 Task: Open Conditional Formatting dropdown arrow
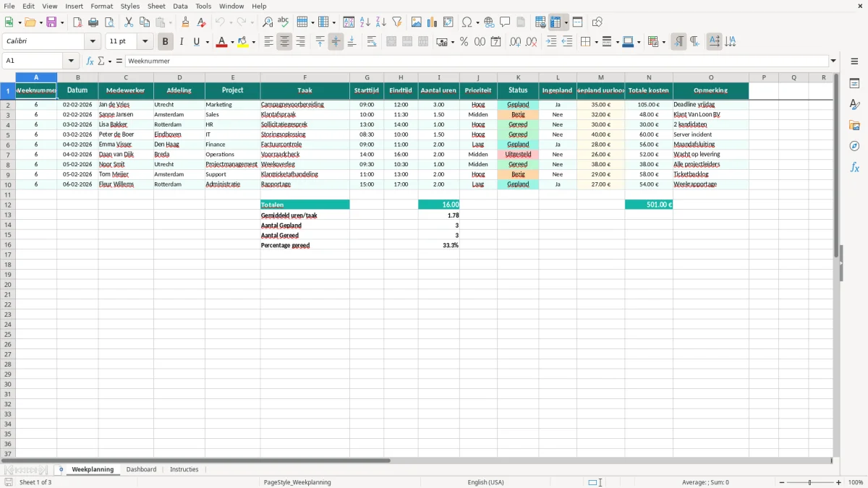coord(663,42)
